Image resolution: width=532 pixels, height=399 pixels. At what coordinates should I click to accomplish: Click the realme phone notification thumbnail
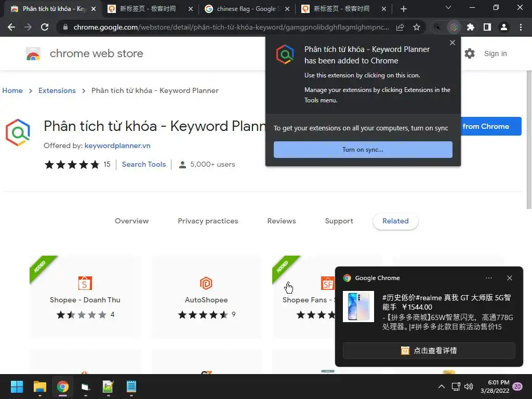coord(358,307)
